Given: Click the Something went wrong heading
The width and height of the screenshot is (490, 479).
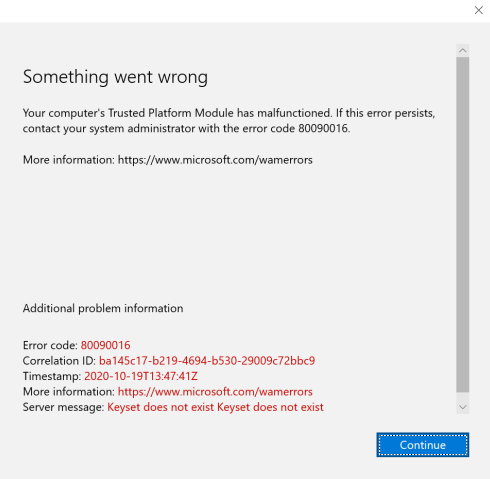Looking at the screenshot, I should click(115, 77).
